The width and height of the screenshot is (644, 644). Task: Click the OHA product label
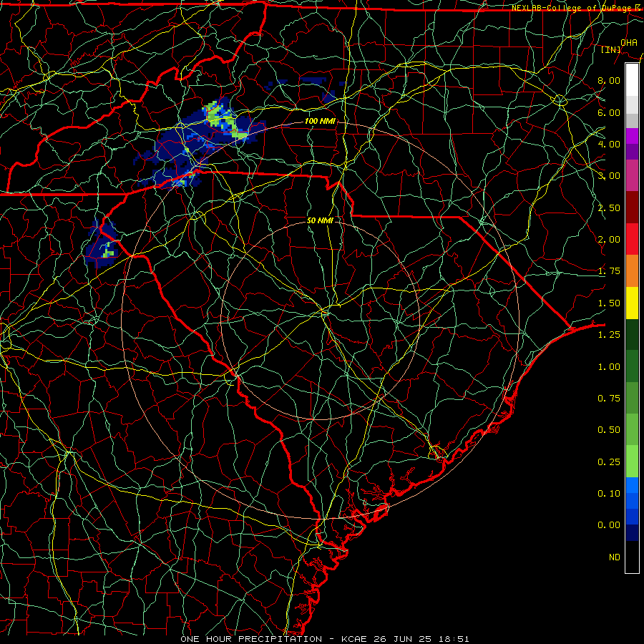[x=629, y=42]
